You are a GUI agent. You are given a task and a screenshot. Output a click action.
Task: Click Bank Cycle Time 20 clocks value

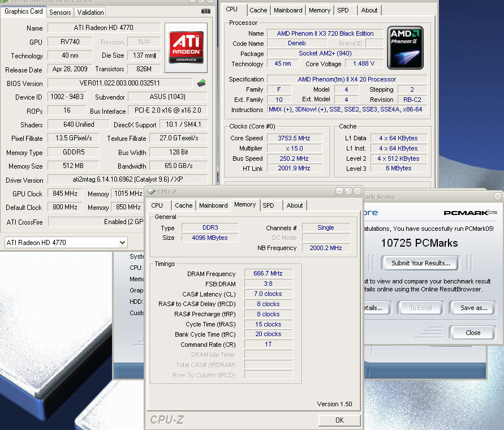pyautogui.click(x=268, y=334)
